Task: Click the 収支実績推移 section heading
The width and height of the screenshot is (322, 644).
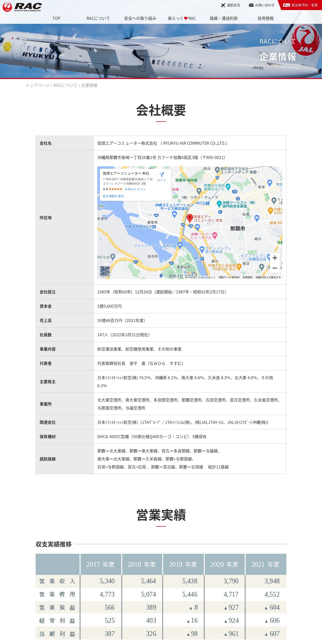Action: click(54, 544)
